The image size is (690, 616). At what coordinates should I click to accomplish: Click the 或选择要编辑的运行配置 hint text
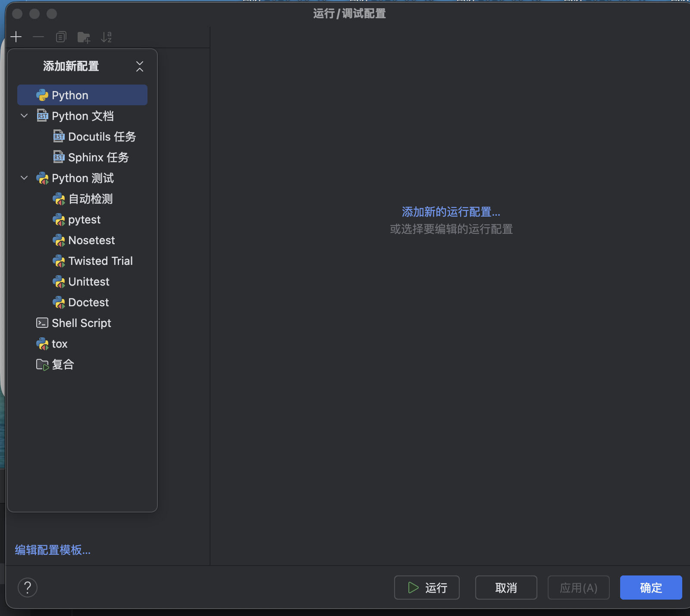click(451, 229)
